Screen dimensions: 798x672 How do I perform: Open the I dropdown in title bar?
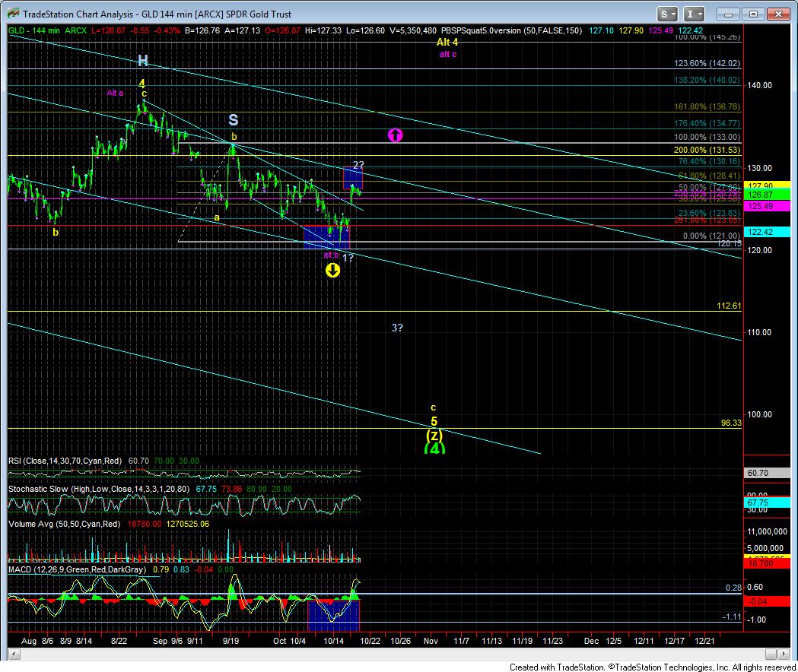point(694,14)
